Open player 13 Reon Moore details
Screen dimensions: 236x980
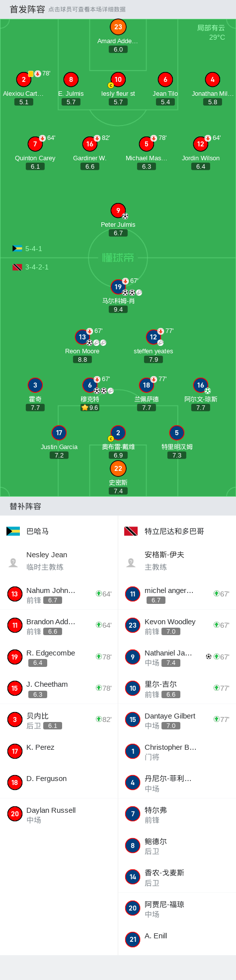pos(82,337)
